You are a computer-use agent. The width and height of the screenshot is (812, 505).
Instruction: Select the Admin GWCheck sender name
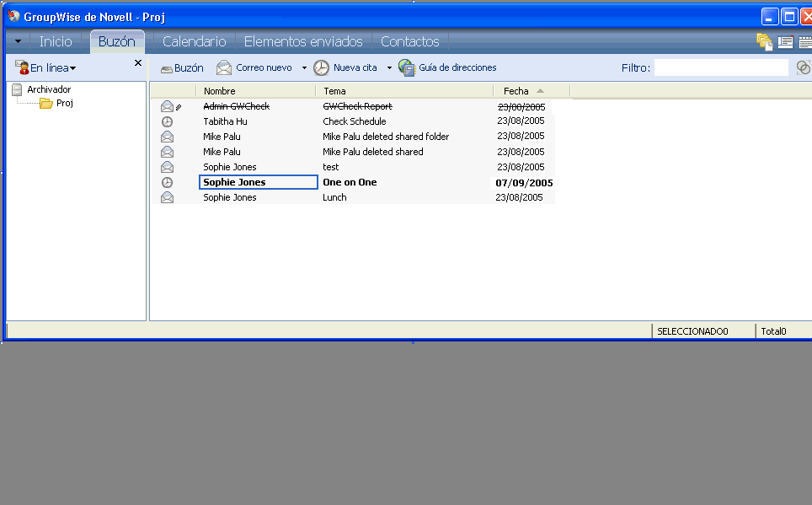pyautogui.click(x=236, y=106)
